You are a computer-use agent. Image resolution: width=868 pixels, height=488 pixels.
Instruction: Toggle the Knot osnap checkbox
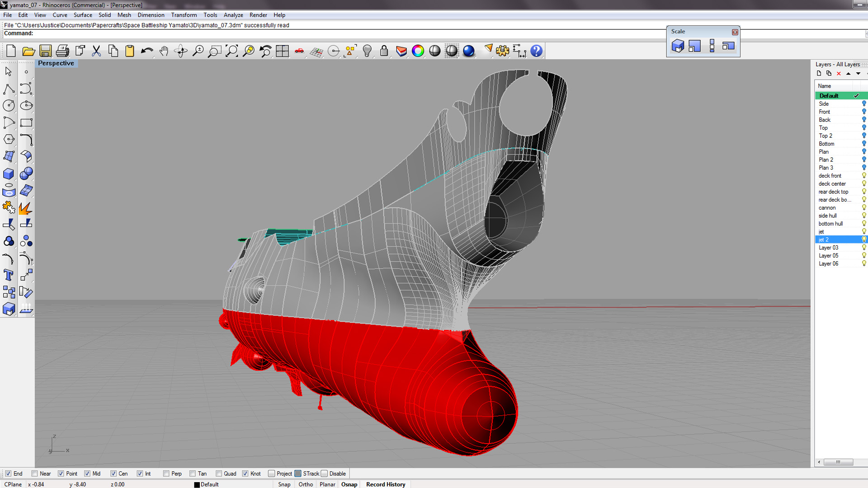pyautogui.click(x=245, y=474)
